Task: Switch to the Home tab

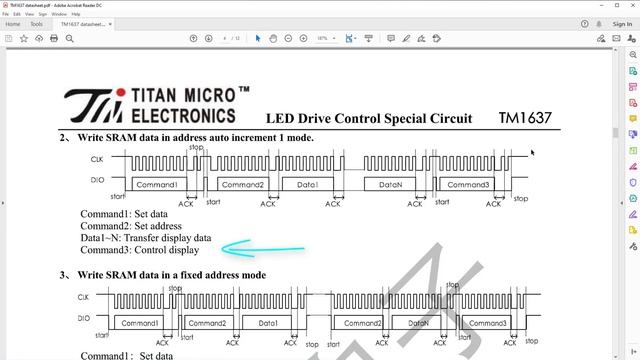Action: 13,24
